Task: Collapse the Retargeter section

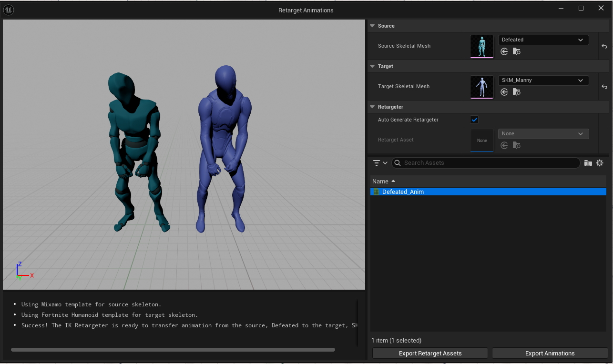Action: (x=372, y=107)
